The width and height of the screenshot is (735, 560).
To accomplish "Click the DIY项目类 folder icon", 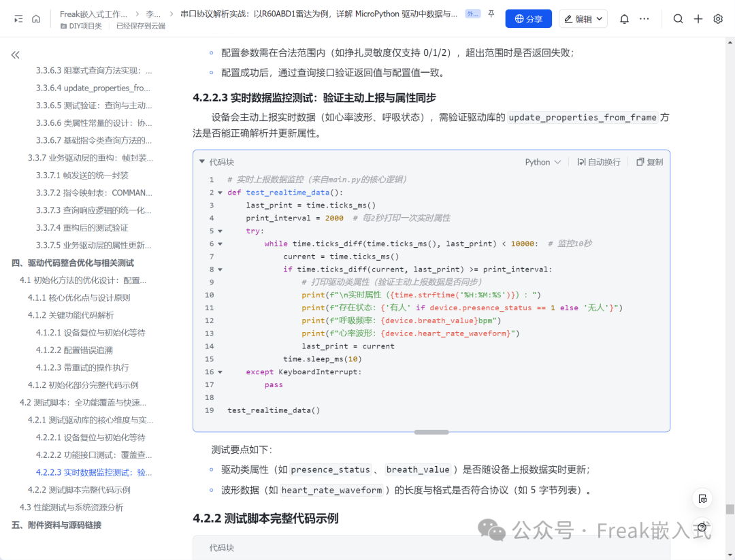I will coord(63,27).
